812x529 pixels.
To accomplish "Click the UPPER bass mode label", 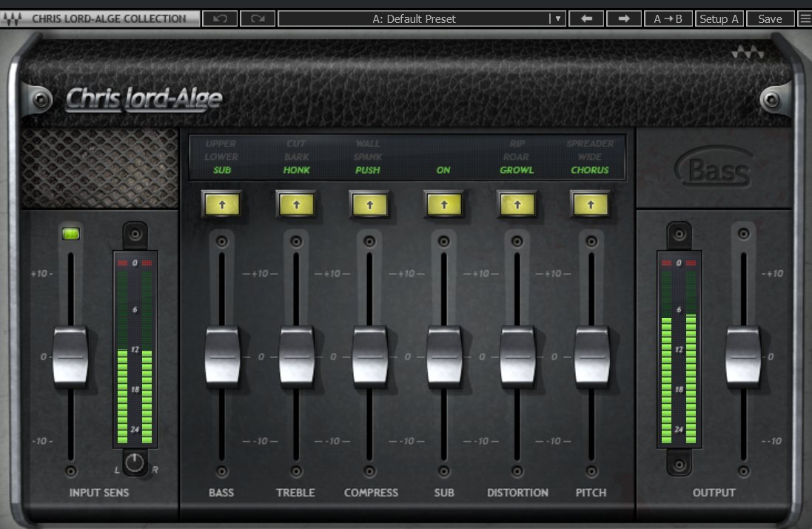I will (221, 144).
